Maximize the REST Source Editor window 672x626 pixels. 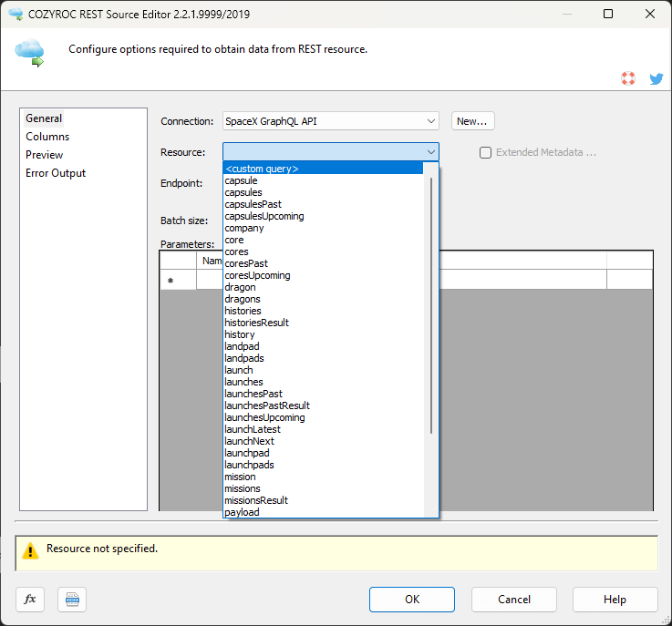607,14
